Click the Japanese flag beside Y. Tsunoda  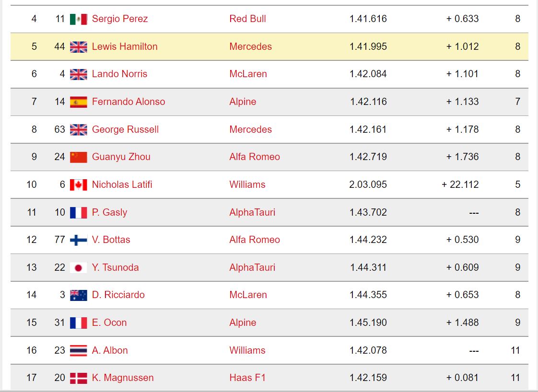pos(78,267)
